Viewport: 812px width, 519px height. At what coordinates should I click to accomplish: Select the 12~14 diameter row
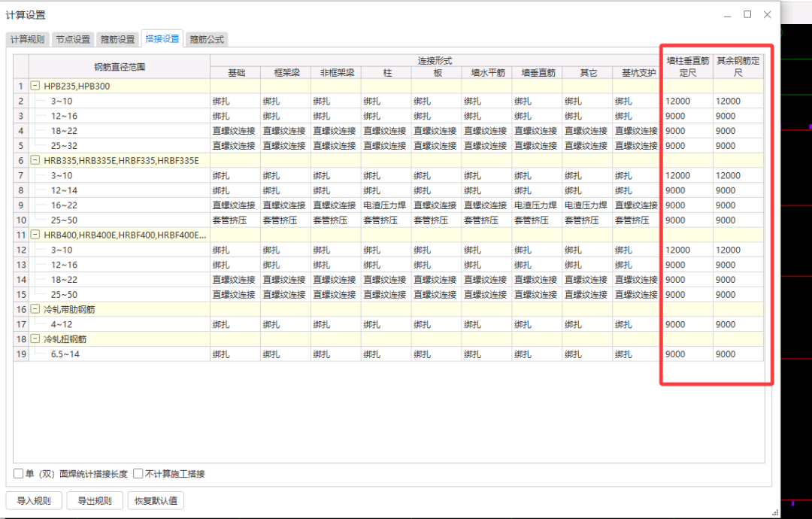tap(120, 190)
